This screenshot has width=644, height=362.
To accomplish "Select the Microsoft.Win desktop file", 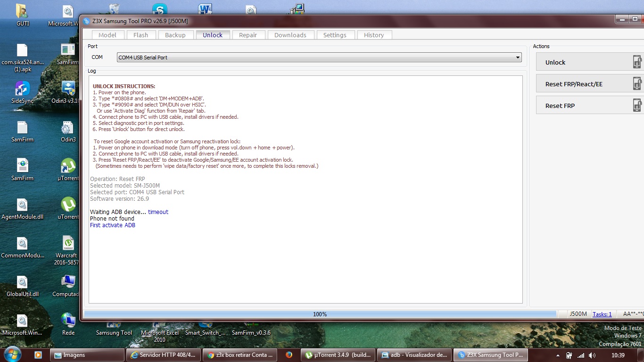I will 22,324.
